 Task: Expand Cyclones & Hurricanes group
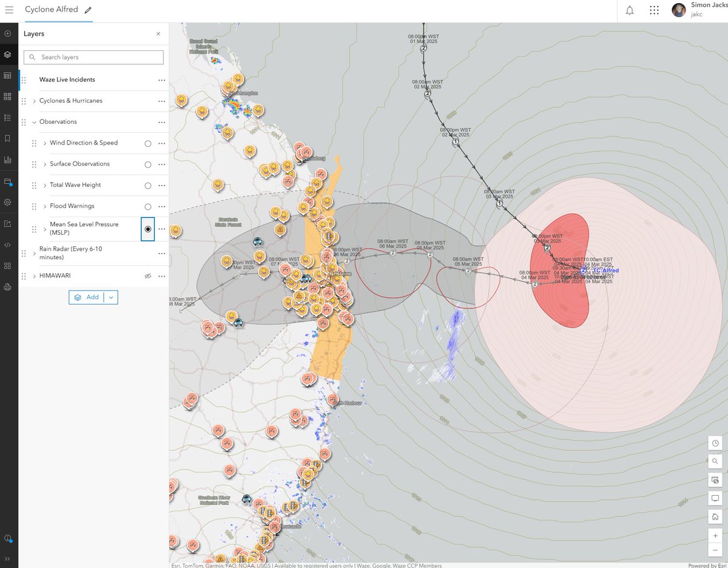coord(34,101)
